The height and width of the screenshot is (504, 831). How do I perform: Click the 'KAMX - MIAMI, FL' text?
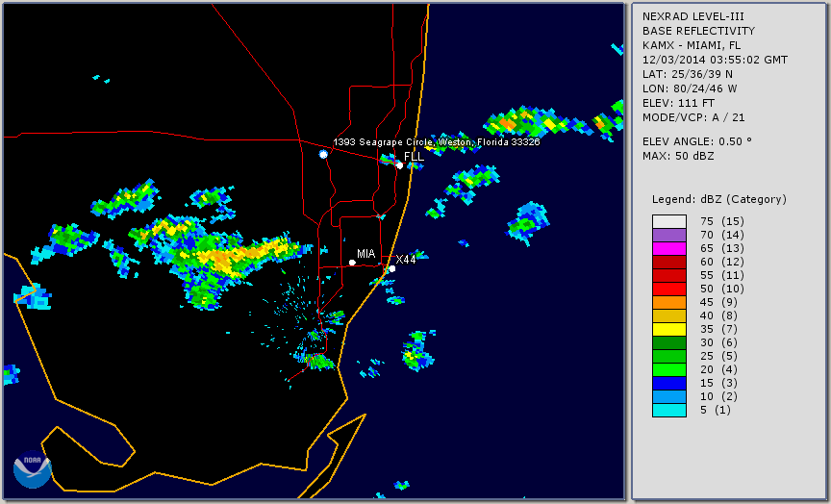coord(692,45)
